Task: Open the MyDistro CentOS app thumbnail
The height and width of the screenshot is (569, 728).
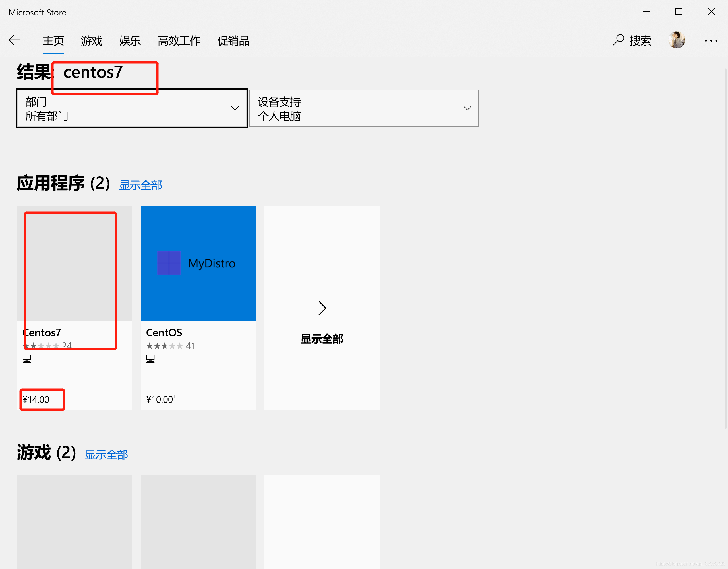Action: (198, 263)
